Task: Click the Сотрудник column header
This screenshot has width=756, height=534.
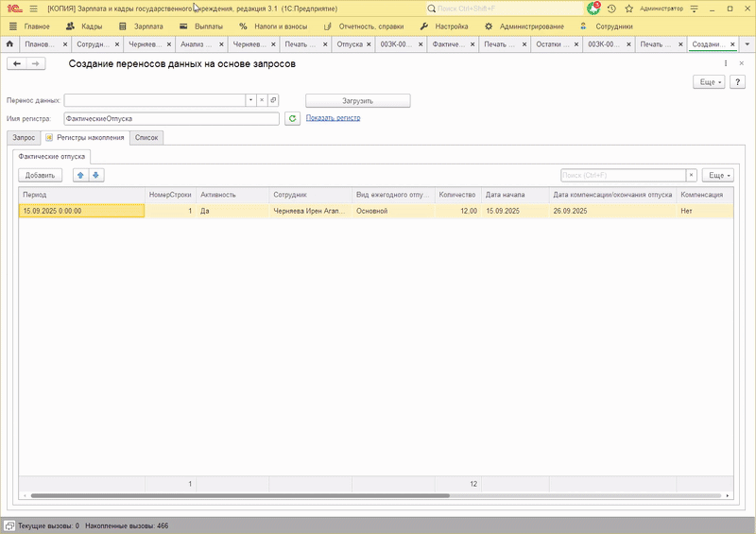Action: click(310, 195)
